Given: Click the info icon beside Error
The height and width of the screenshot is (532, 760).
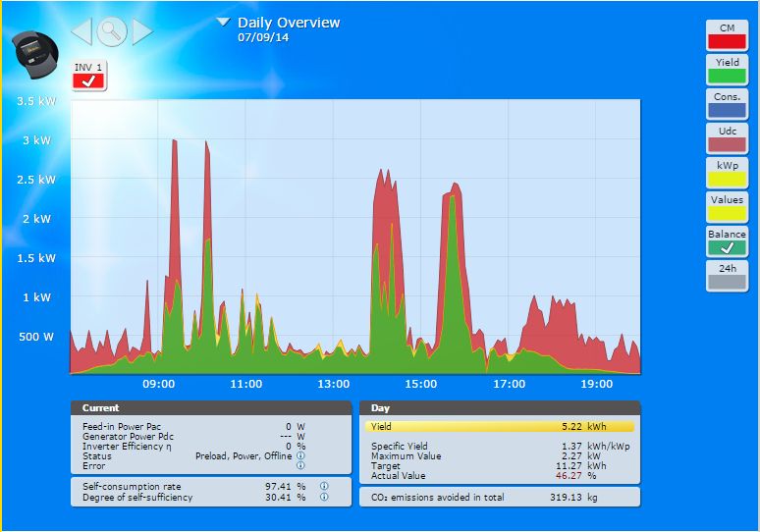Looking at the screenshot, I should click(x=299, y=465).
